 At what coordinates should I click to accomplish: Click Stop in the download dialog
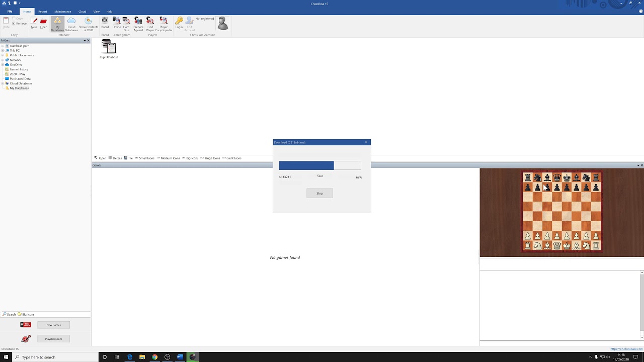pos(319,193)
